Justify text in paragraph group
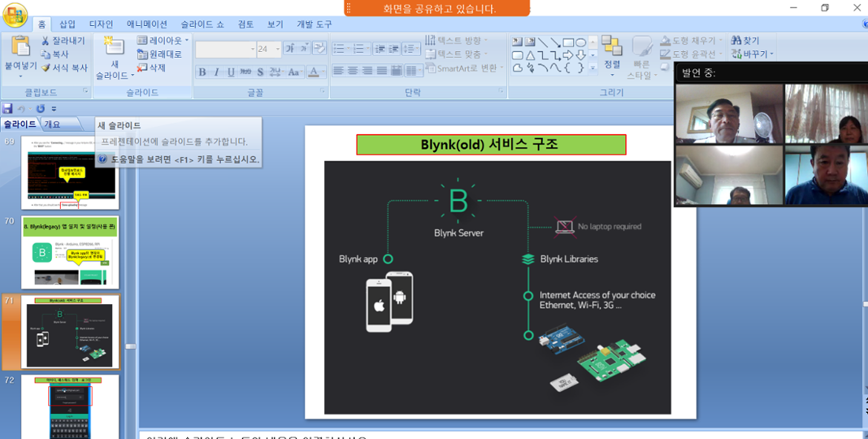This screenshot has width=868, height=439. click(381, 71)
